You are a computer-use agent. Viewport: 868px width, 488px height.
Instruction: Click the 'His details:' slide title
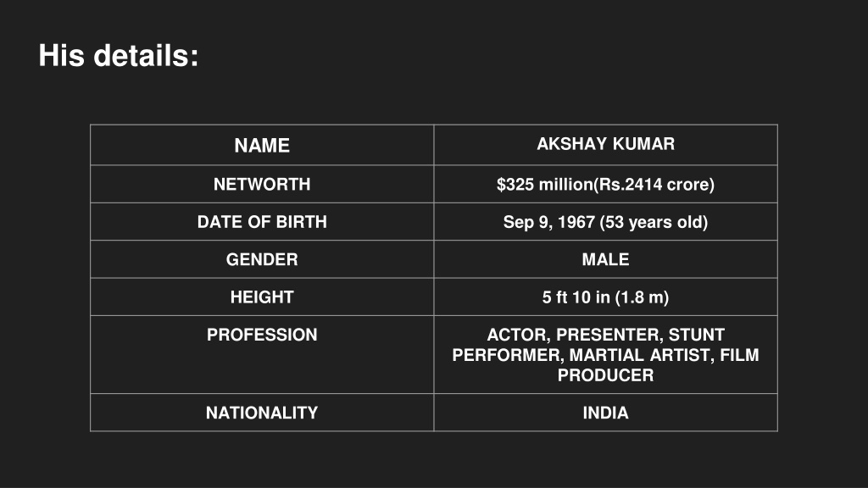(119, 56)
